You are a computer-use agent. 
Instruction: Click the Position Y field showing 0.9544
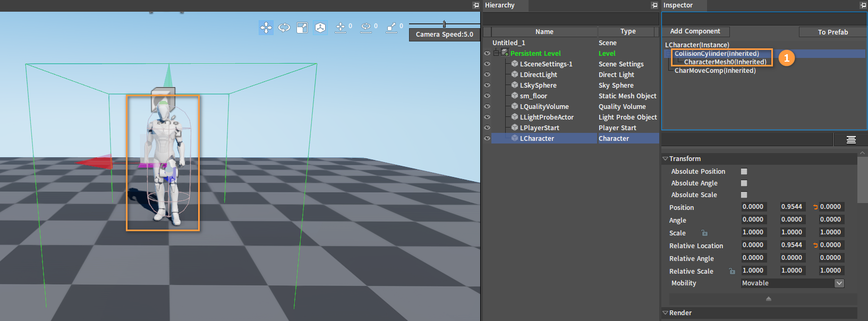(x=793, y=207)
